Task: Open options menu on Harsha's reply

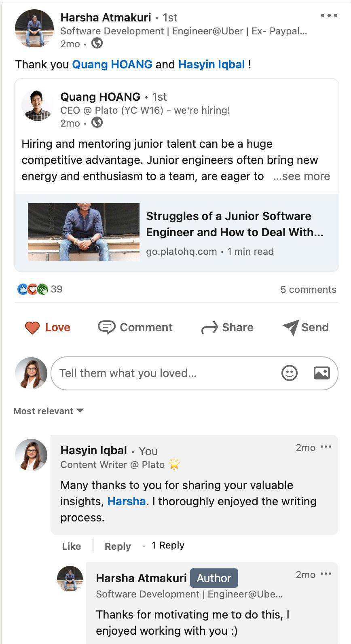Action: [326, 574]
